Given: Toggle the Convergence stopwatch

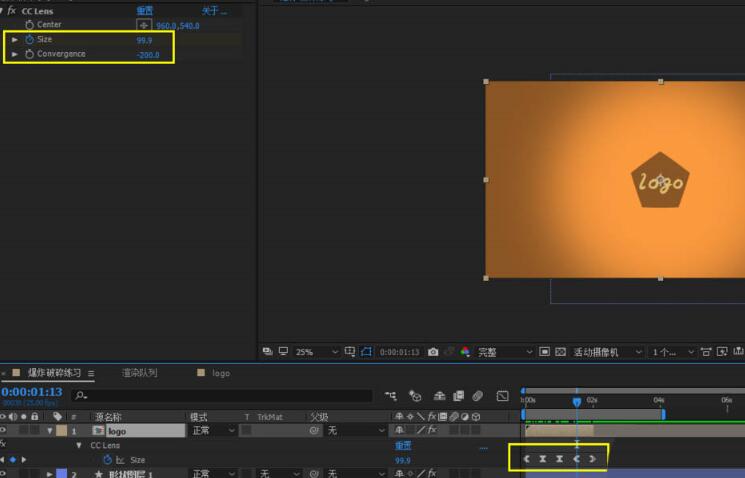Looking at the screenshot, I should [29, 54].
